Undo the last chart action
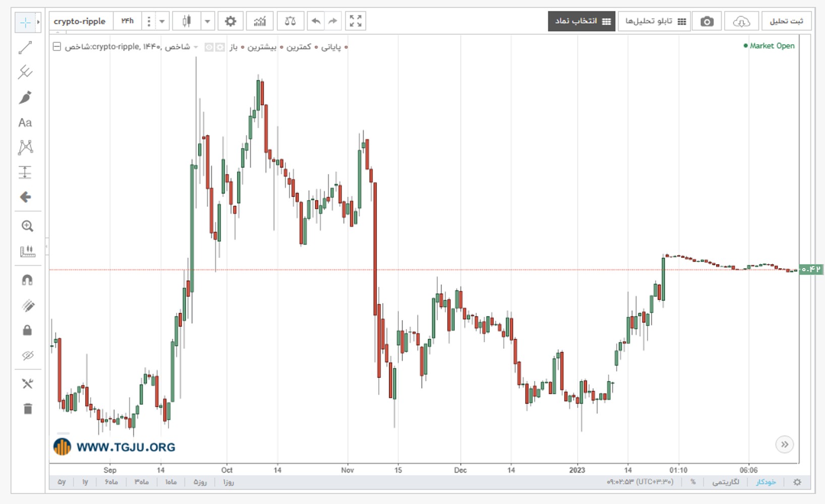Image resolution: width=825 pixels, height=504 pixels. click(x=316, y=21)
